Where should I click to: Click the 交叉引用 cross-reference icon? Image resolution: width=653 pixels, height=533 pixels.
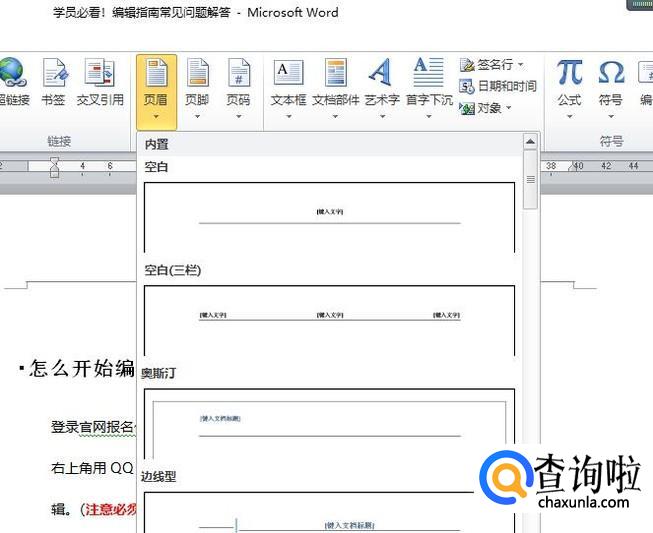[x=99, y=72]
